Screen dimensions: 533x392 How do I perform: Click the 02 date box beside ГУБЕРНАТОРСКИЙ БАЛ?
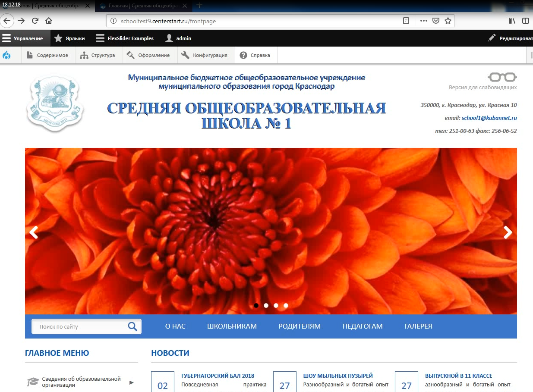163,382
